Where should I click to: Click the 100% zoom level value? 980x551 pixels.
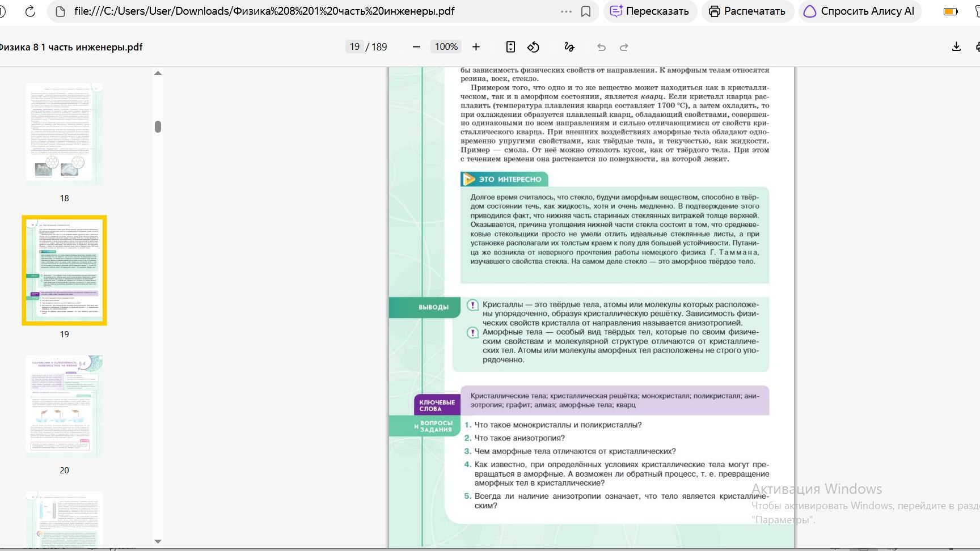[446, 47]
